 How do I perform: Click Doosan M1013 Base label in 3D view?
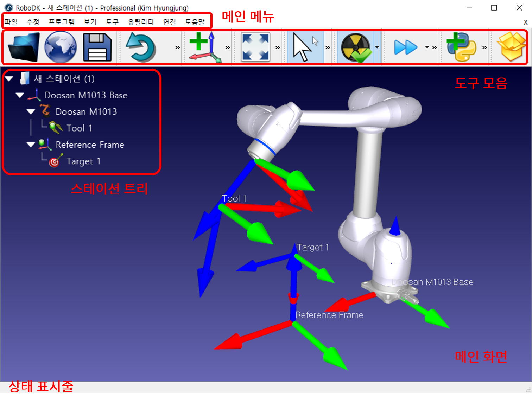click(x=433, y=282)
